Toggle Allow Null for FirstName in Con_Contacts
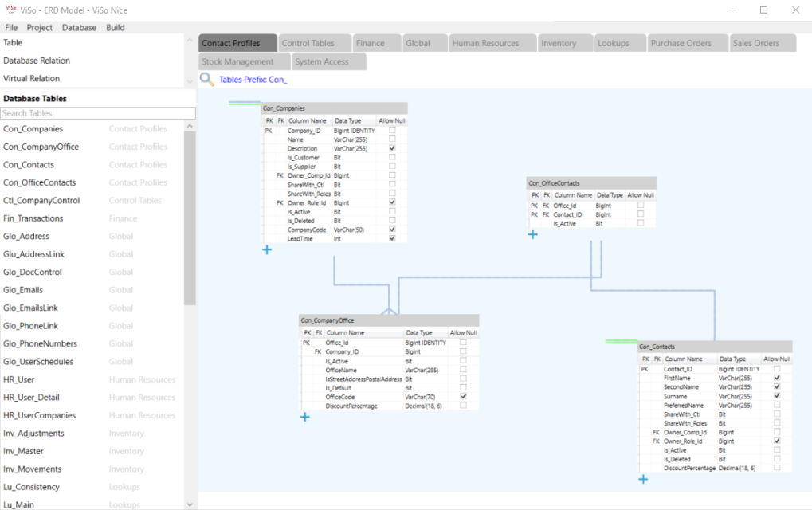The height and width of the screenshot is (510, 812). [776, 378]
